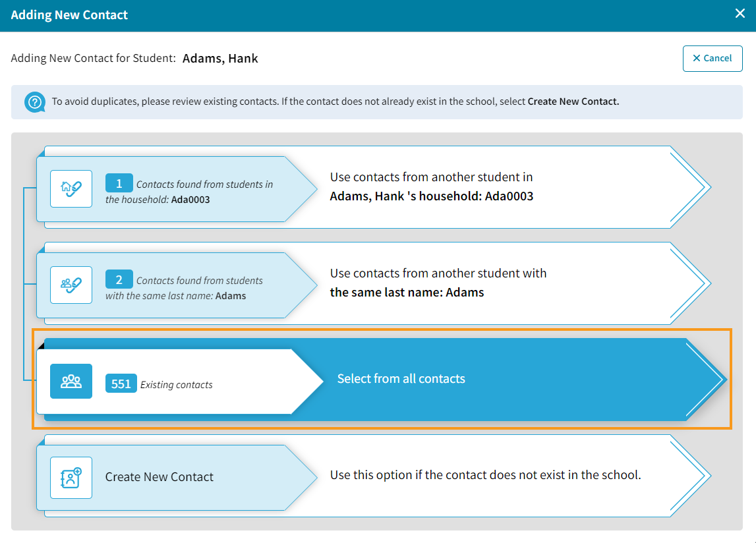The width and height of the screenshot is (756, 543).
Task: Click the Cancel button
Action: [712, 59]
